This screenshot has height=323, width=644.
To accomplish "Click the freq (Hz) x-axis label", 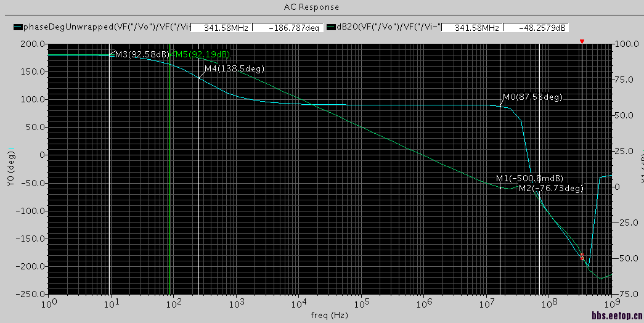I will tap(329, 315).
